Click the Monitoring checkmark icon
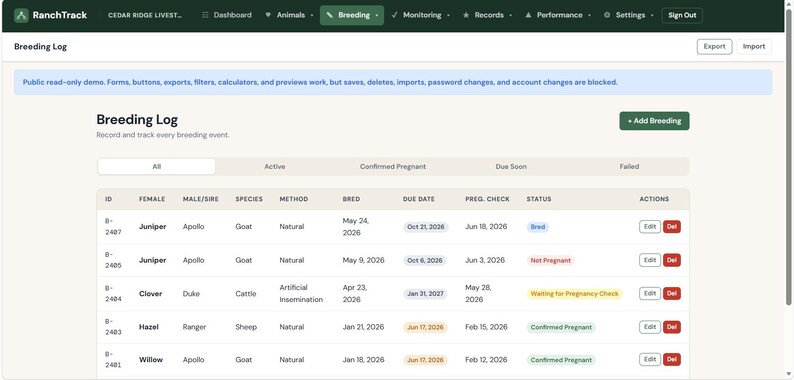This screenshot has height=380, width=794. (394, 15)
